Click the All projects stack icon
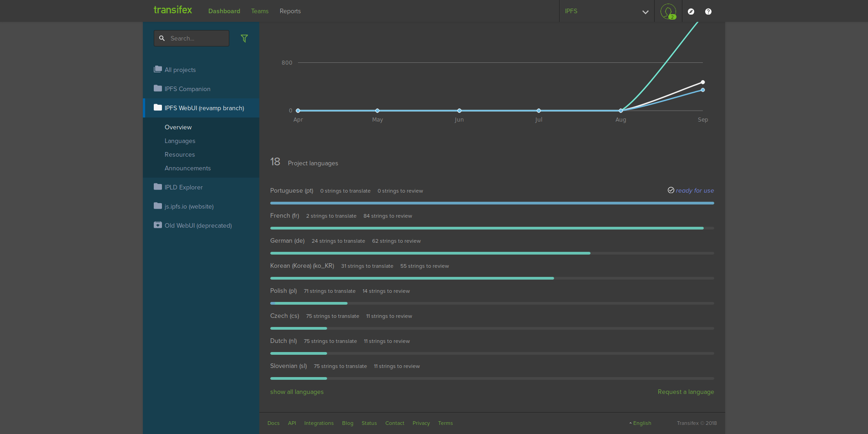Viewport: 868px width, 434px height. (x=158, y=69)
